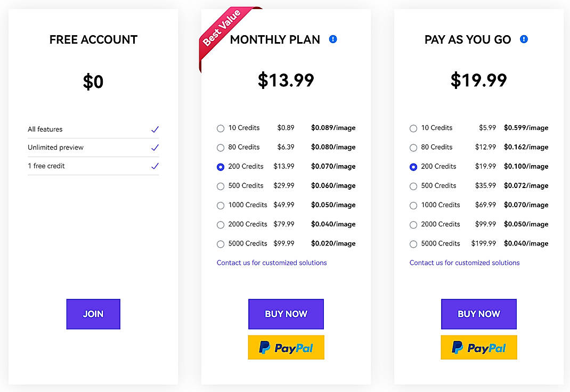Click the $13.99 Monthly Plan price
This screenshot has height=392, width=570.
pos(286,80)
